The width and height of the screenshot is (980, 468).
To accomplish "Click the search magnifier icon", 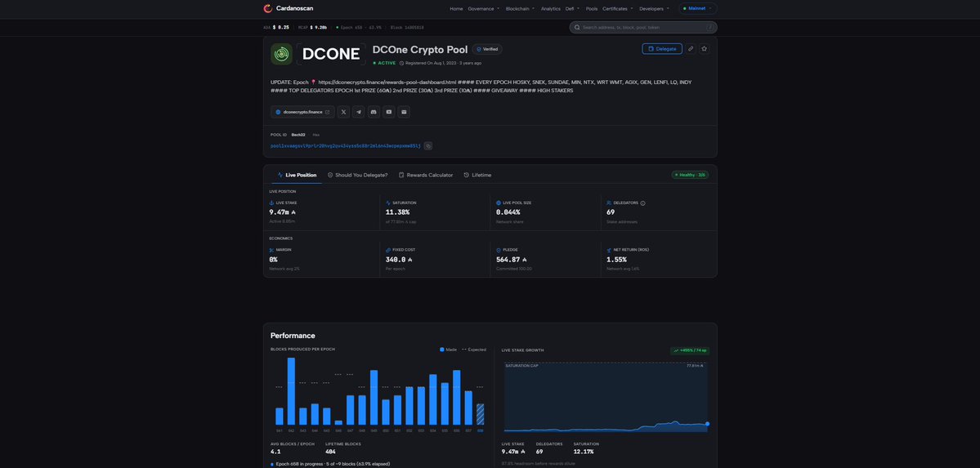I will point(578,28).
